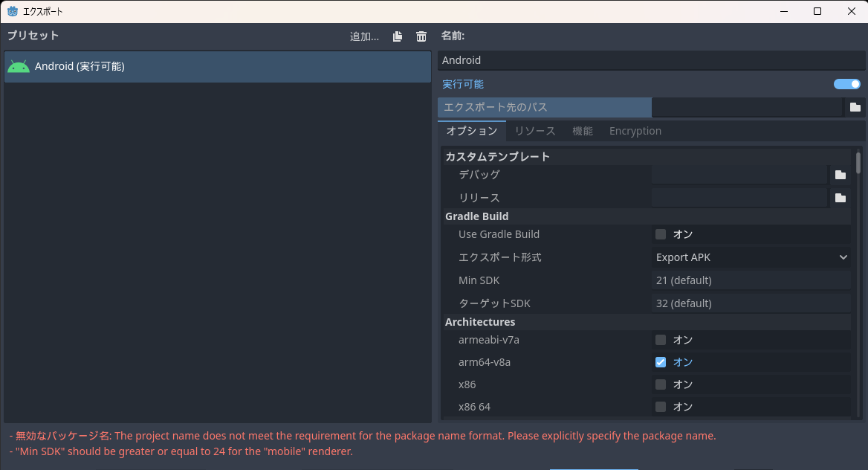The width and height of the screenshot is (868, 470).
Task: Toggle the 実行可能 (runnable) switch
Action: [x=847, y=84]
